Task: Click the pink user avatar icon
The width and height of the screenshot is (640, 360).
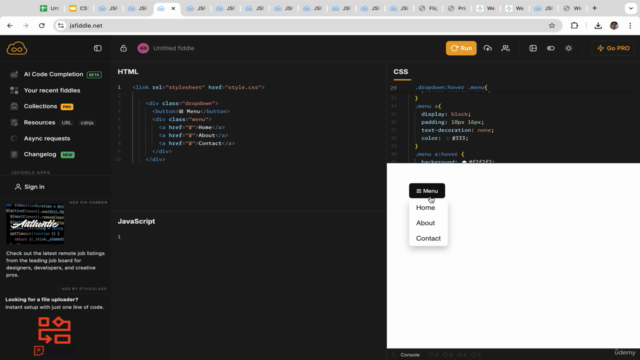Action: pyautogui.click(x=143, y=48)
